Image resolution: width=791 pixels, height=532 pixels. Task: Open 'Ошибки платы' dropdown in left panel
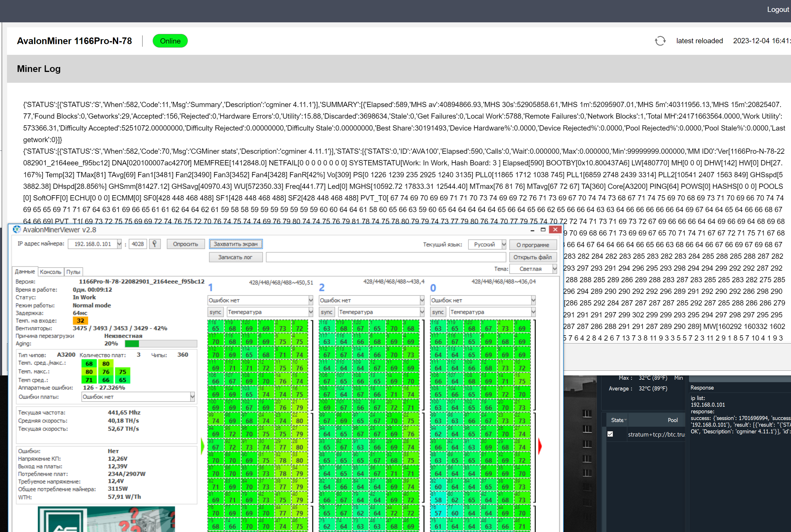pyautogui.click(x=192, y=397)
